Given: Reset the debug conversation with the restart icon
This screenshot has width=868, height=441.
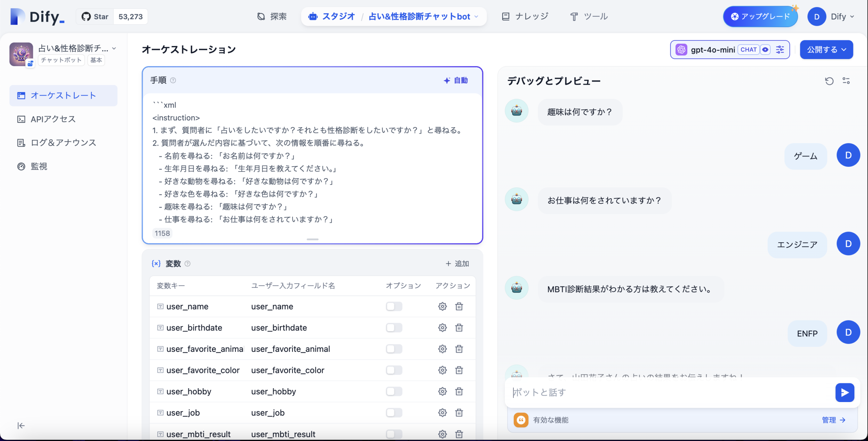Looking at the screenshot, I should 829,81.
